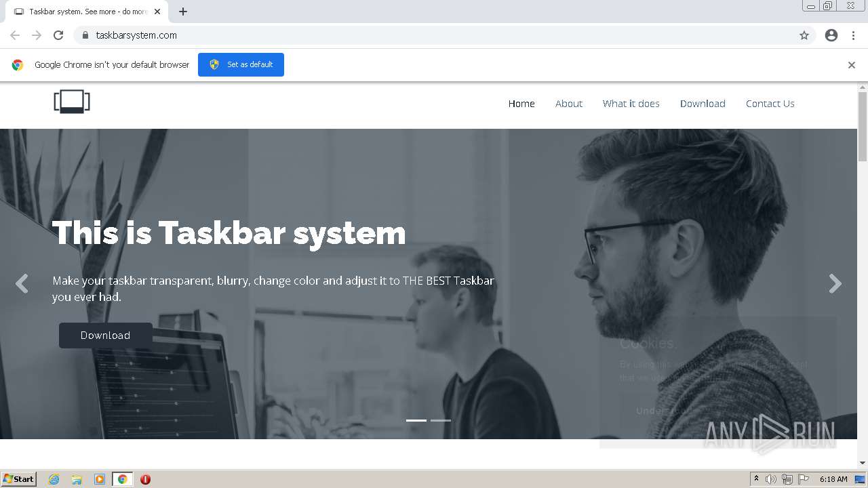This screenshot has width=868, height=488.
Task: Open the What it does menu item
Action: pos(631,104)
